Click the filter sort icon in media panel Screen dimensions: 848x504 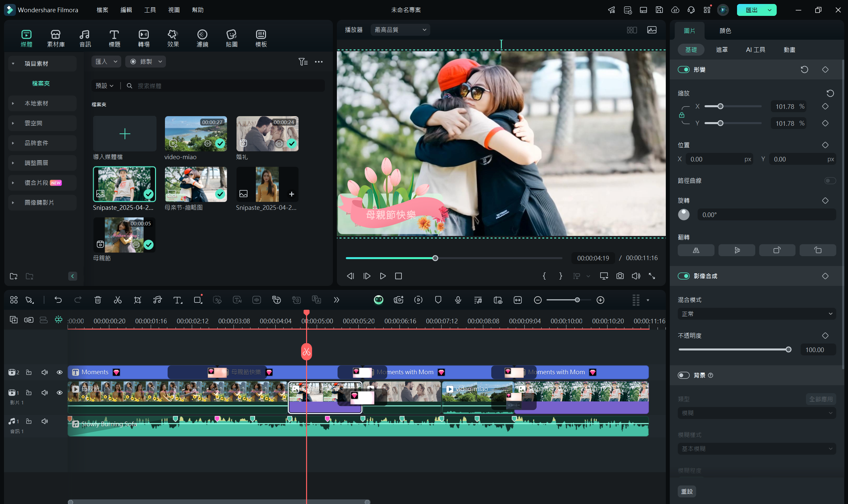[303, 62]
